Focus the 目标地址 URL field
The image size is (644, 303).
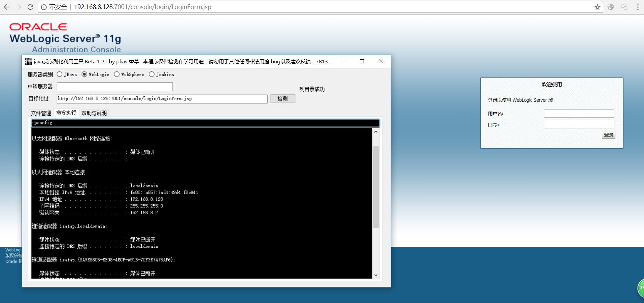pyautogui.click(x=162, y=99)
